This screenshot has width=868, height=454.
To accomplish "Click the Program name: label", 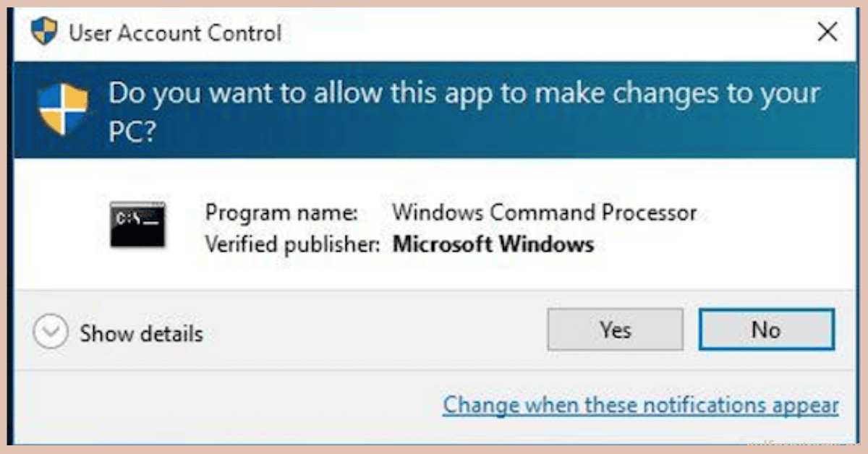I will point(281,213).
